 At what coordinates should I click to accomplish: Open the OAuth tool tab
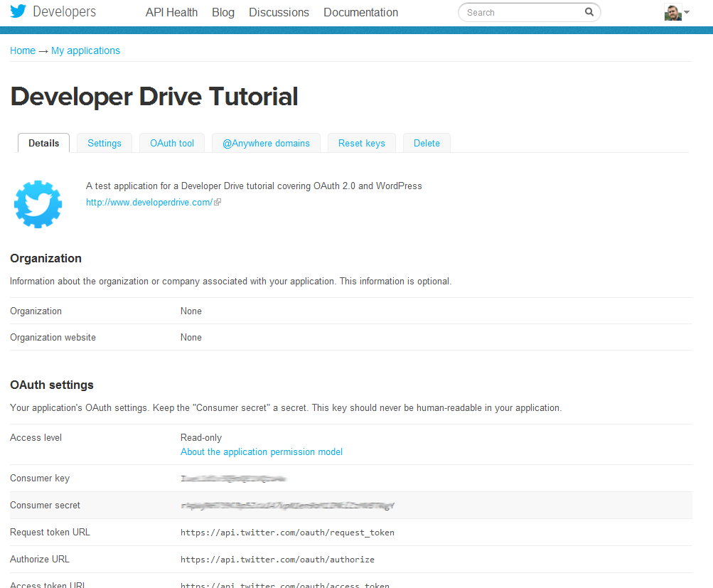click(x=172, y=143)
